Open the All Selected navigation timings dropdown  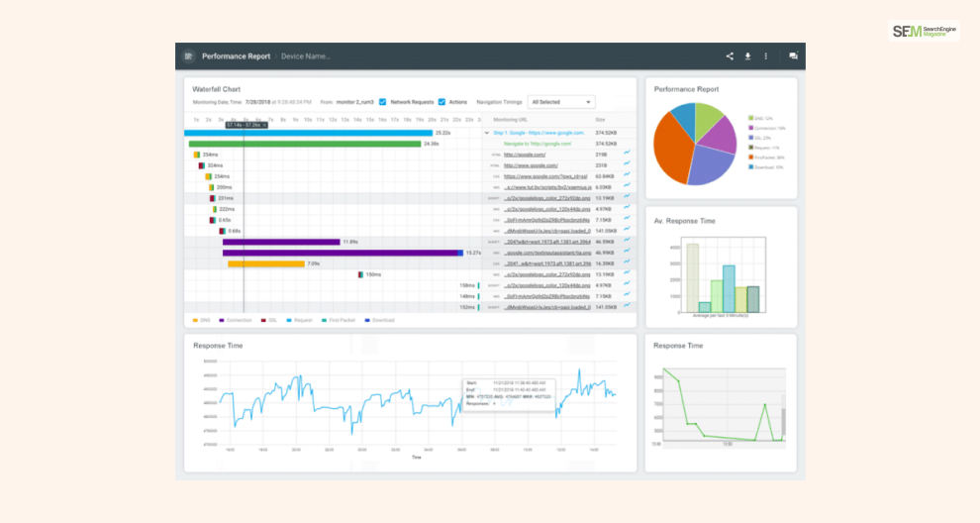click(560, 102)
